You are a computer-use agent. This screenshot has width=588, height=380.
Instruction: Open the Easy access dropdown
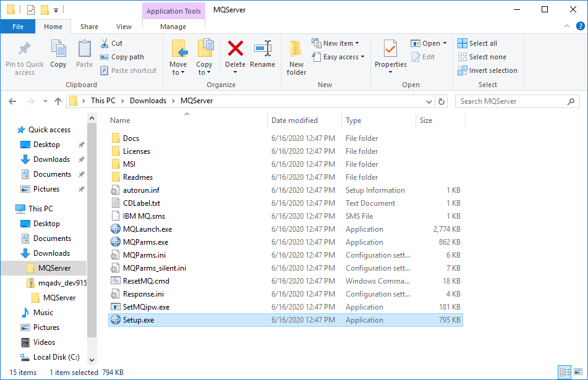click(362, 57)
